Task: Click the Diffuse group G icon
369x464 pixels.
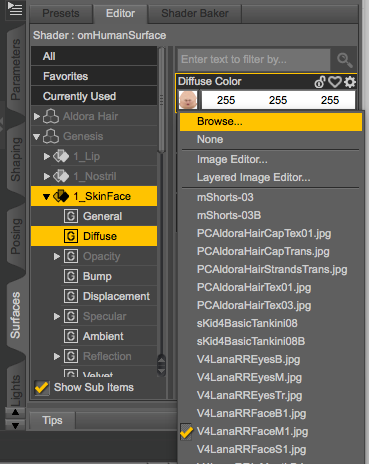Action: pyautogui.click(x=71, y=236)
